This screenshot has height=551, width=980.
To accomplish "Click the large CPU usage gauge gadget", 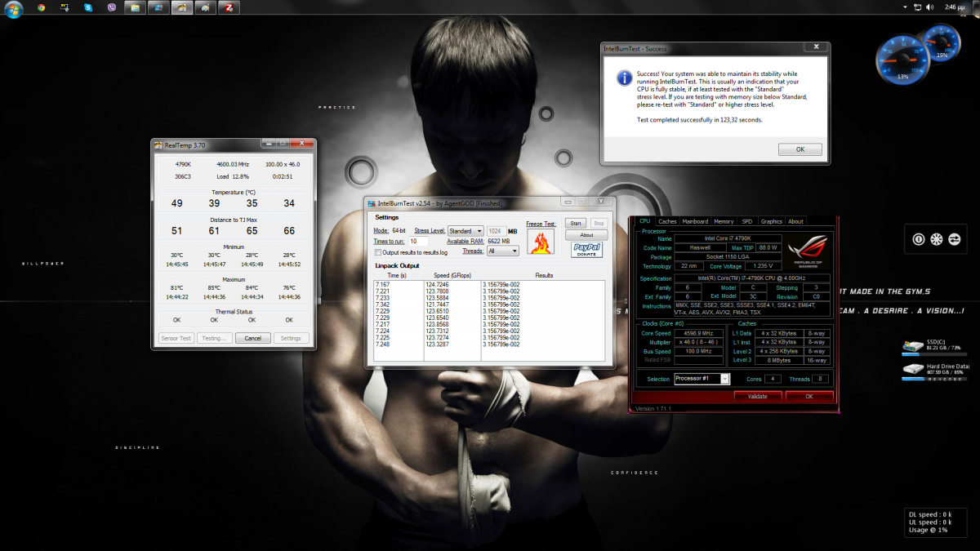I will click(x=902, y=59).
